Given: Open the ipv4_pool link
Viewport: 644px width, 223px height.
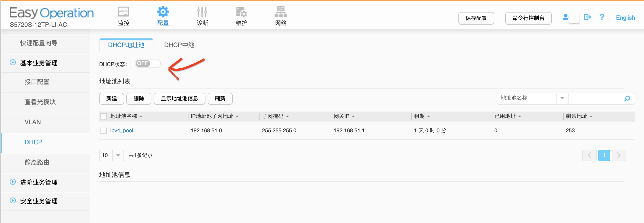Looking at the screenshot, I should point(121,131).
